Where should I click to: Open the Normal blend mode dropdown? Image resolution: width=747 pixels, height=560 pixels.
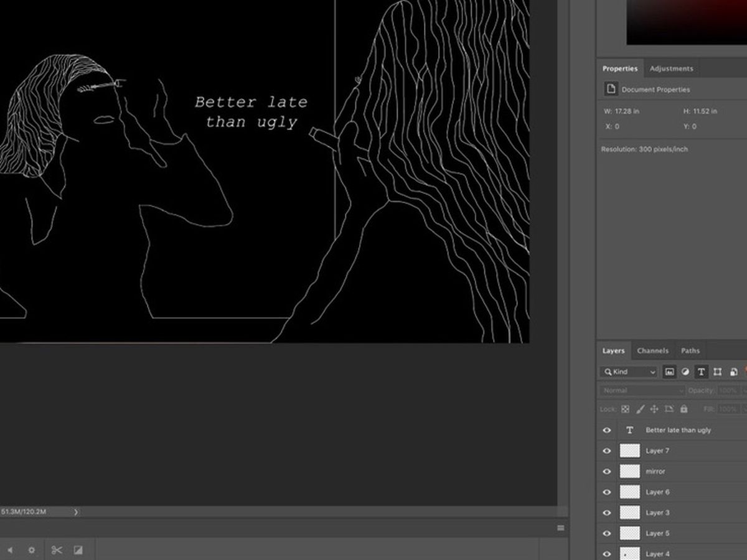(x=642, y=391)
